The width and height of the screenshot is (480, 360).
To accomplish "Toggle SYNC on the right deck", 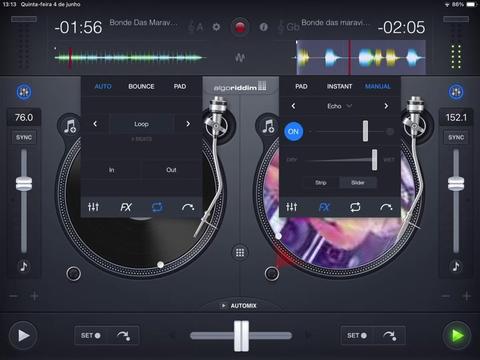I will (x=456, y=137).
